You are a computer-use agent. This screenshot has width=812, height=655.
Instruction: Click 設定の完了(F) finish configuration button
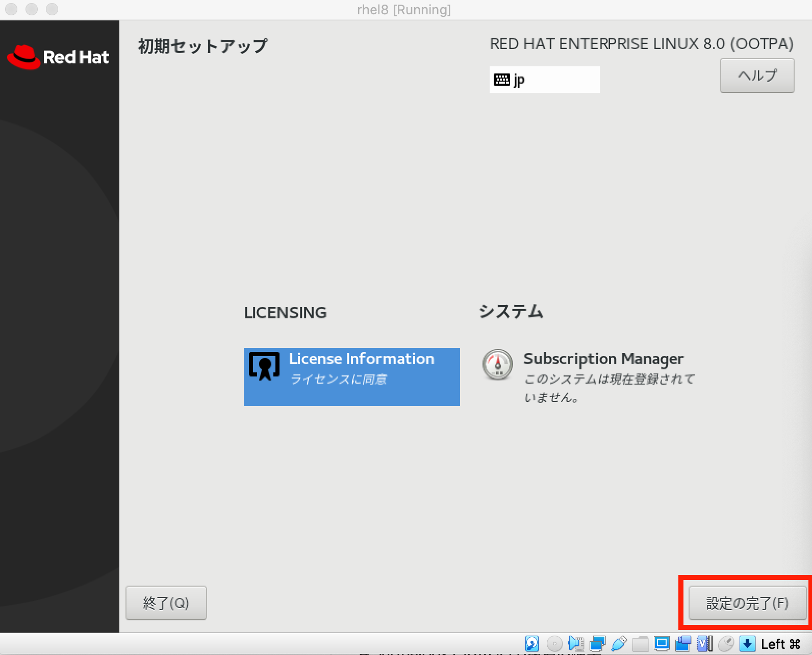coord(747,603)
